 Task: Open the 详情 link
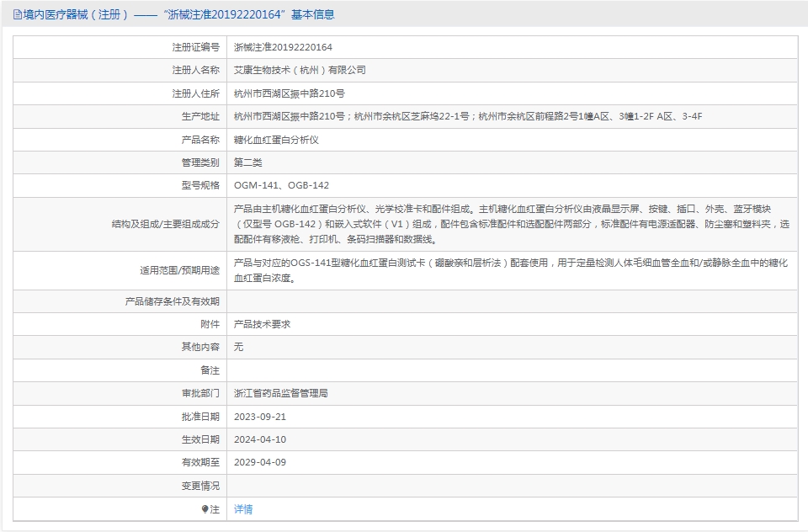coord(243,509)
